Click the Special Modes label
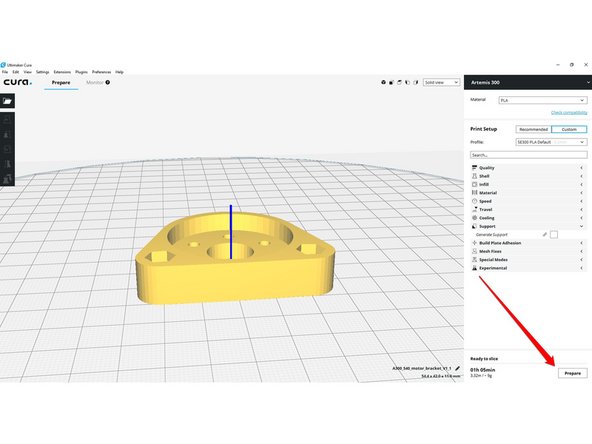This screenshot has height=444, width=592. click(493, 260)
